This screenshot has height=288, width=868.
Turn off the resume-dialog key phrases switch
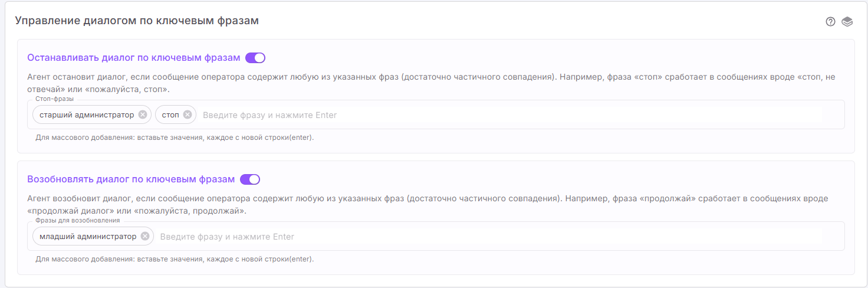[250, 179]
